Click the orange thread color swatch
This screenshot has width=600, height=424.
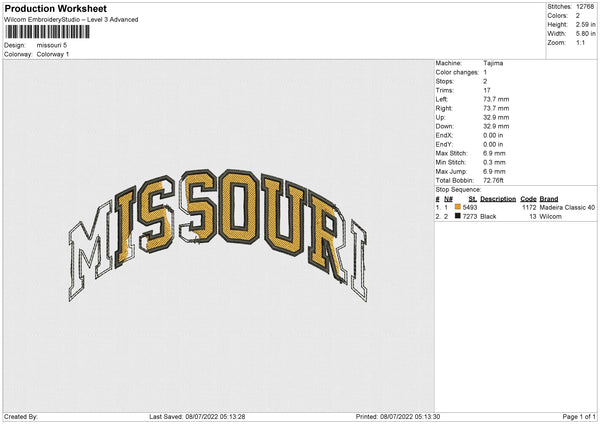(458, 207)
